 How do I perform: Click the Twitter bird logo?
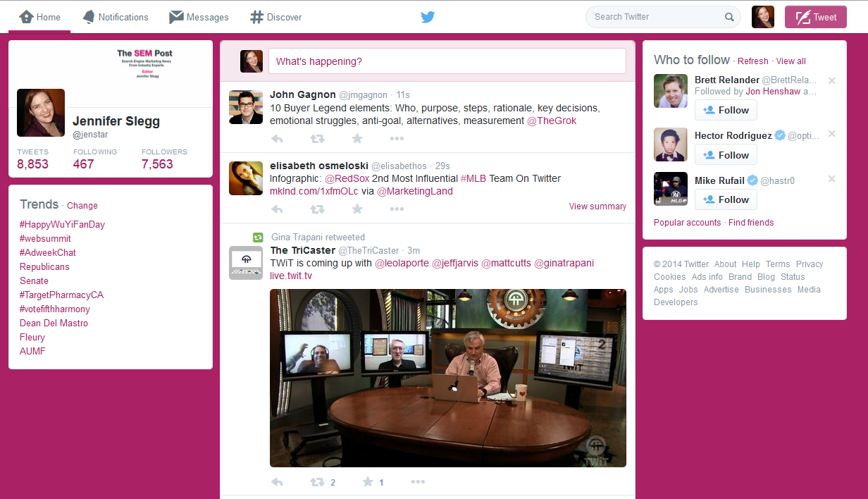[428, 17]
